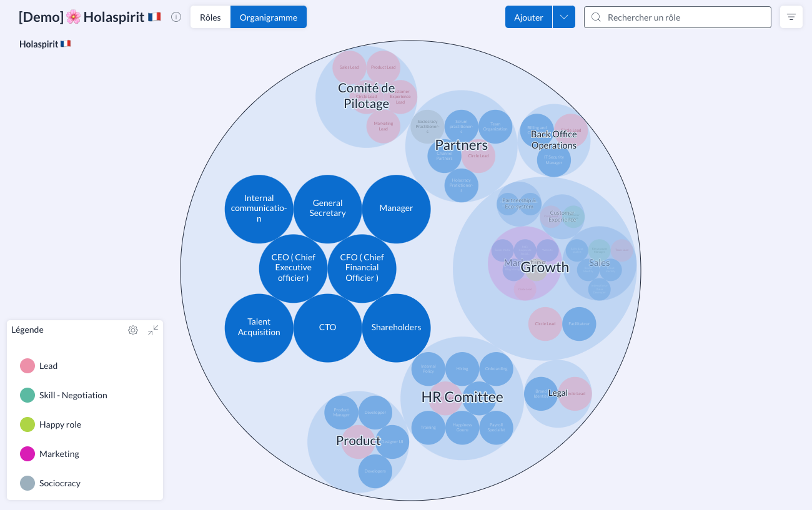Click the Growth circle label
Image resolution: width=812 pixels, height=510 pixels.
(545, 268)
